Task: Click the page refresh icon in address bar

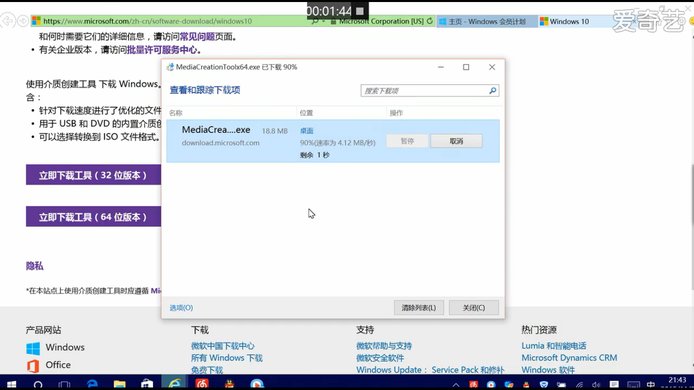Action: (429, 21)
